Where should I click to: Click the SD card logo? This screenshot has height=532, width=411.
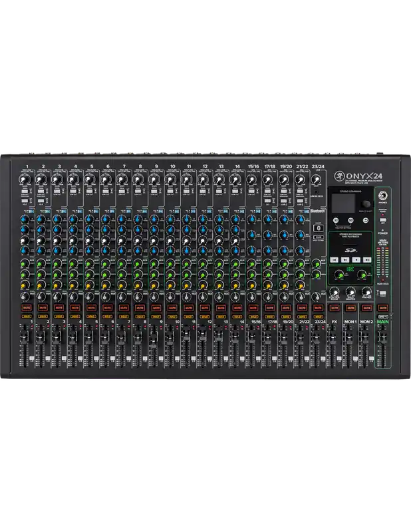pyautogui.click(x=350, y=251)
